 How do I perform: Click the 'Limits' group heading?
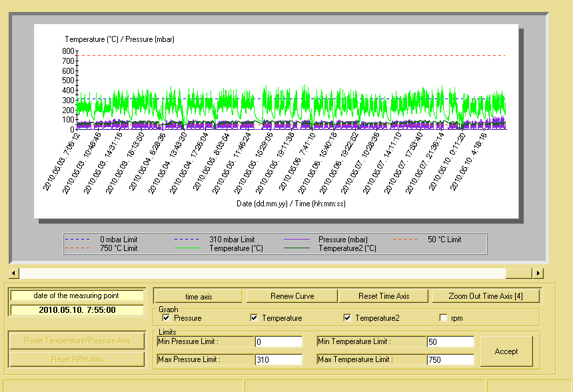tap(167, 332)
